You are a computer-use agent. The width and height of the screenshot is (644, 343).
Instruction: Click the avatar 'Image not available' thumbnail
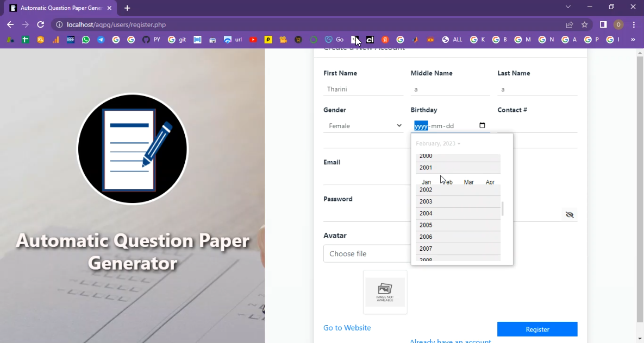coord(385,292)
